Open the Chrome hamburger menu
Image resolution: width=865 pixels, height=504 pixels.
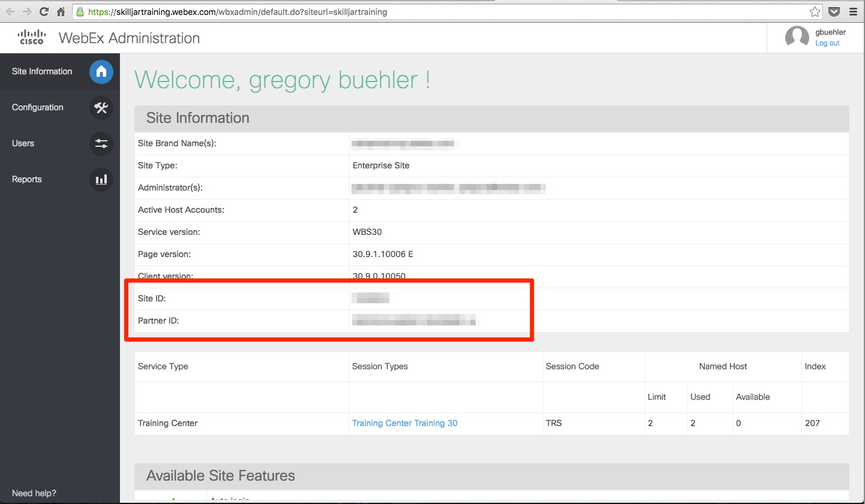tap(853, 11)
